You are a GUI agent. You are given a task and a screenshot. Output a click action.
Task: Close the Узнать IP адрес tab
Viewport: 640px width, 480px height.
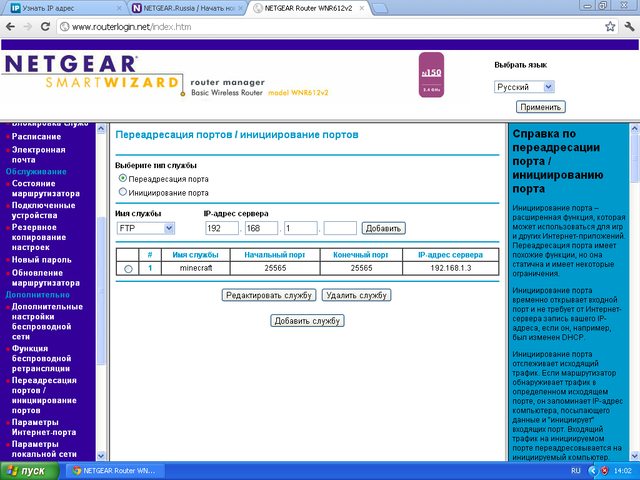click(119, 8)
